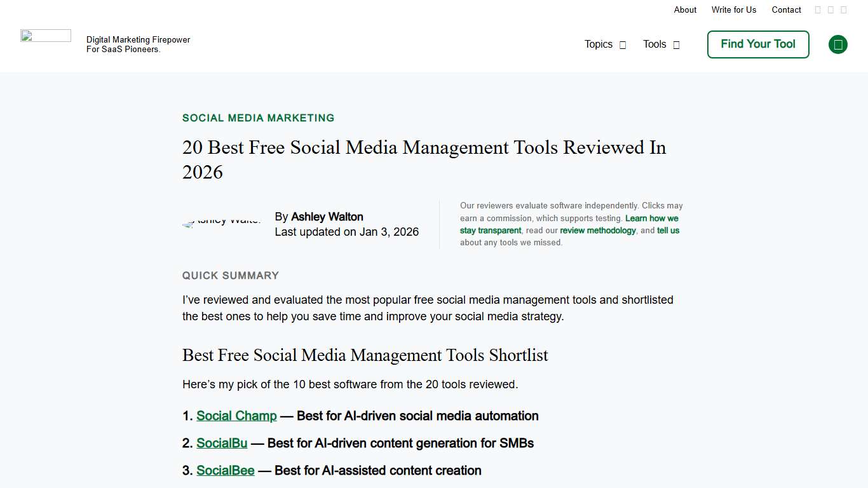
Task: Open the SocialBu link
Action: pyautogui.click(x=222, y=443)
